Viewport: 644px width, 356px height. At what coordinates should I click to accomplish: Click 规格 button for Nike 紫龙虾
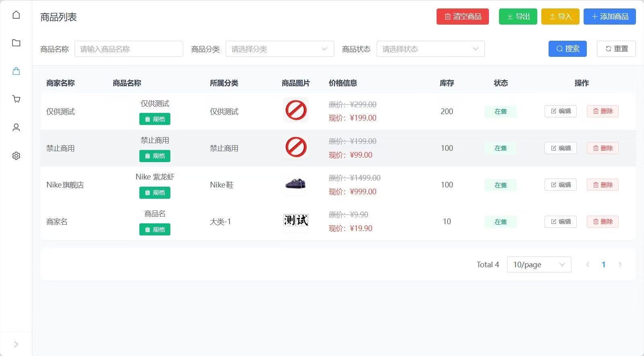[155, 192]
